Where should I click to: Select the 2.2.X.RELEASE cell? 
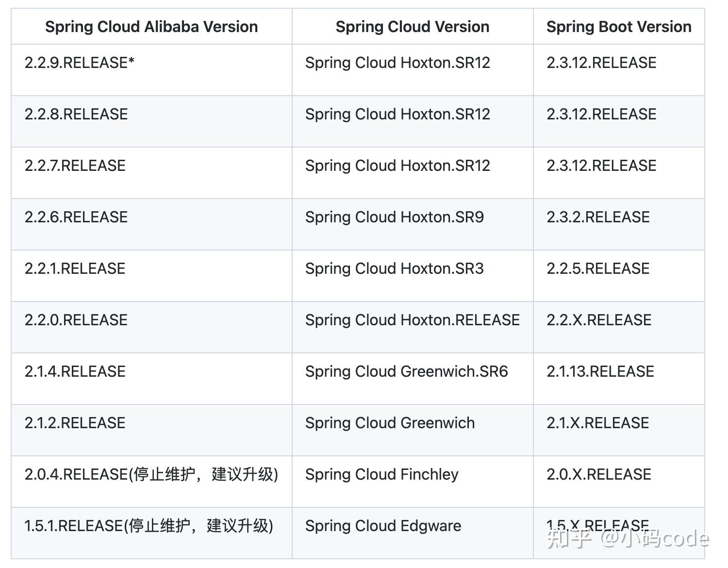pos(599,320)
